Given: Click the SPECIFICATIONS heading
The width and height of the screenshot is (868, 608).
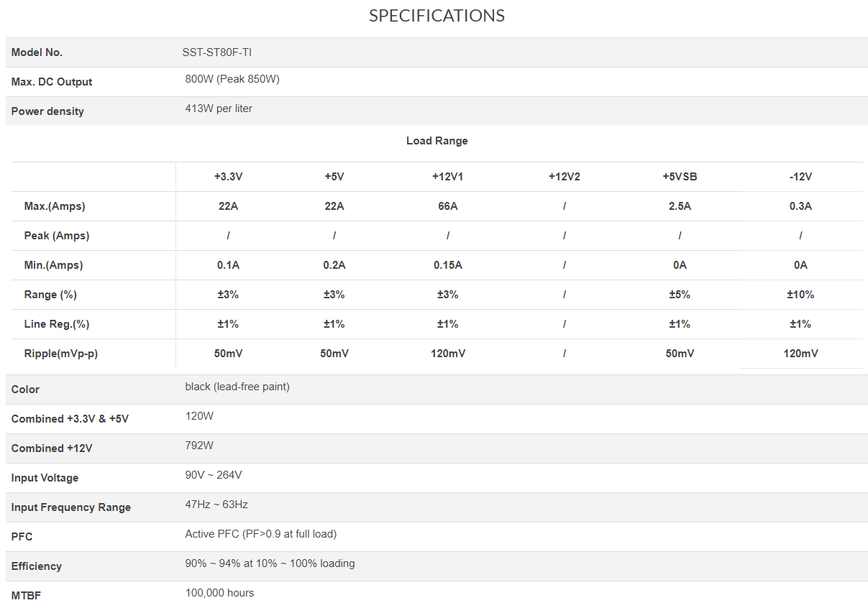Looking at the screenshot, I should point(437,16).
